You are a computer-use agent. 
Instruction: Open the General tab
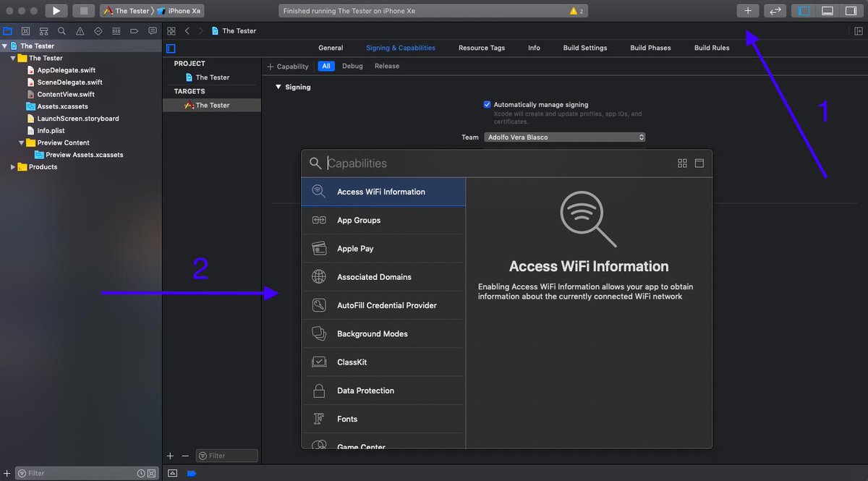point(331,48)
